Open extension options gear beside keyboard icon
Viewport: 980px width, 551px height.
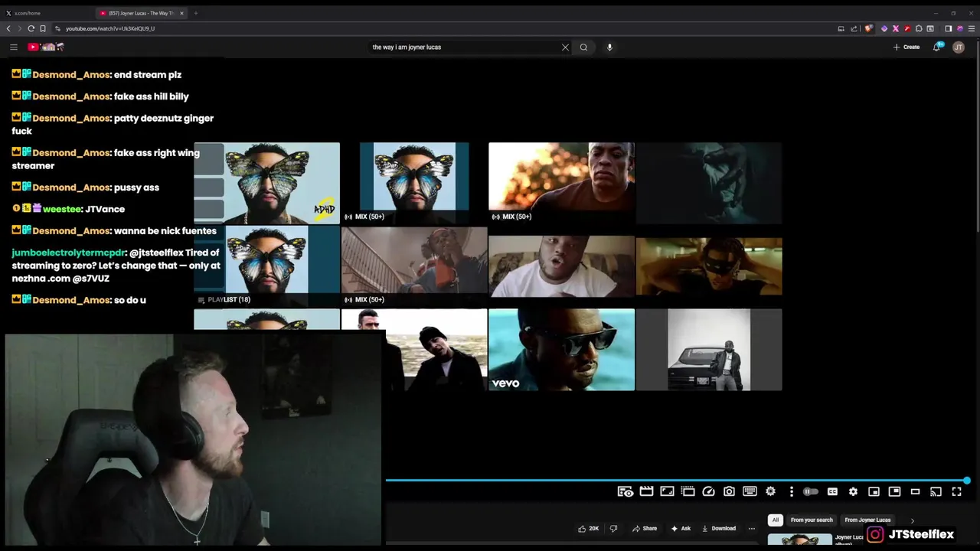coord(770,491)
